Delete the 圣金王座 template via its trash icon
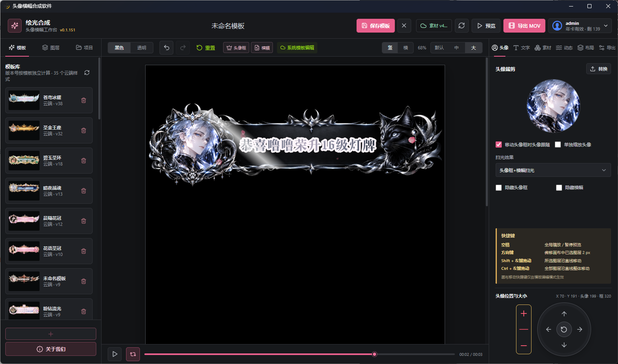The height and width of the screenshot is (364, 618). coord(84,130)
